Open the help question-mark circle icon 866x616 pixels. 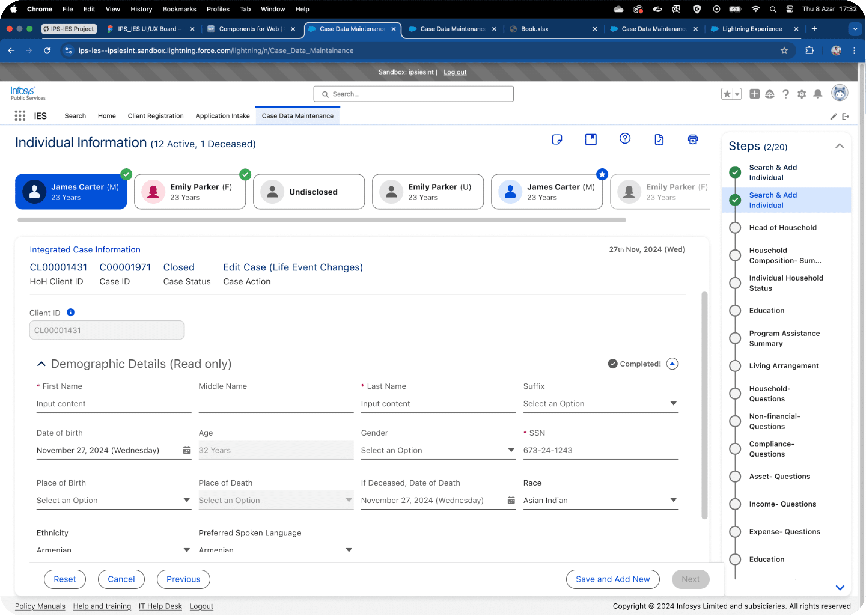(625, 138)
